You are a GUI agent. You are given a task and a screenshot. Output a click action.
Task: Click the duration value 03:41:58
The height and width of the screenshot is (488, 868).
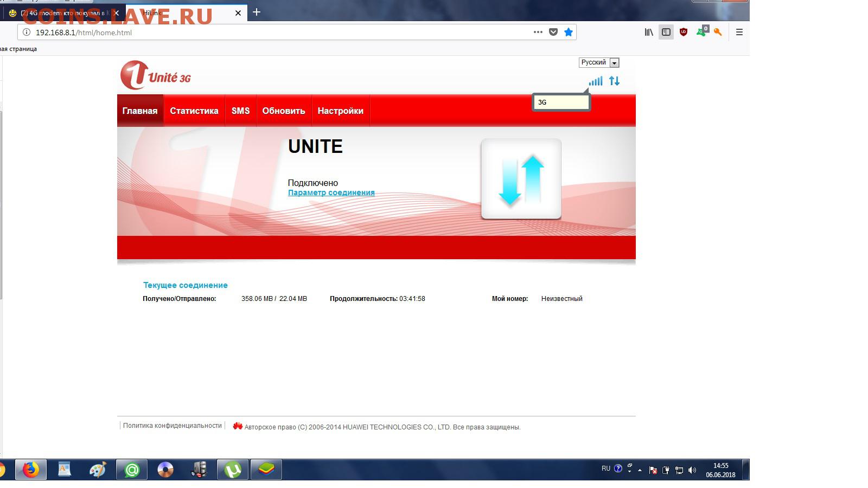[x=412, y=299]
